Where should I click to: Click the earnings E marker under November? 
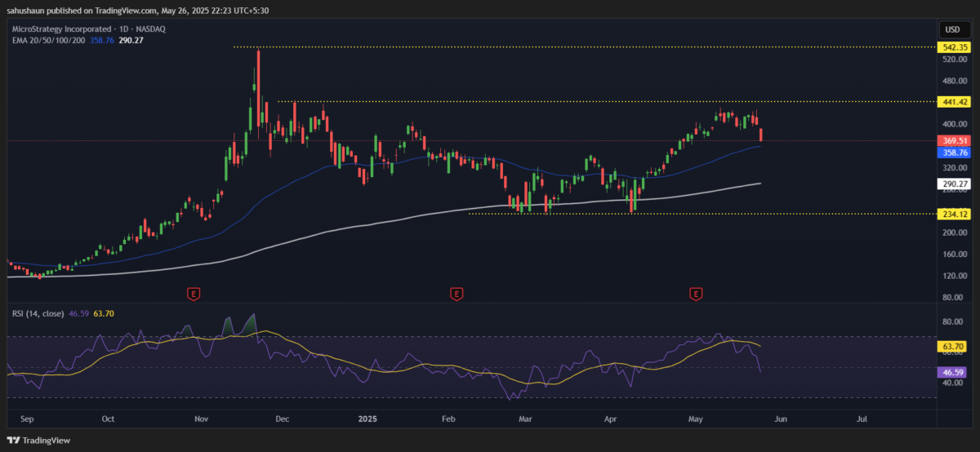click(194, 292)
